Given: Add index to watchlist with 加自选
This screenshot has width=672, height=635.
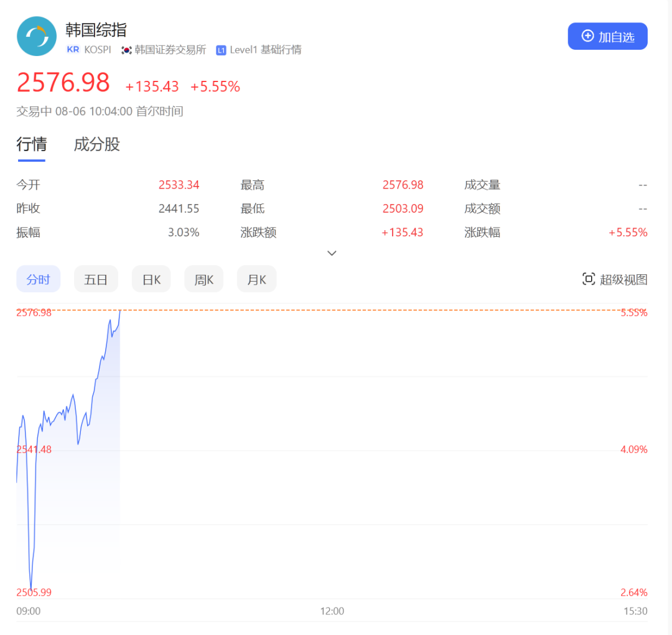Looking at the screenshot, I should pyautogui.click(x=607, y=37).
